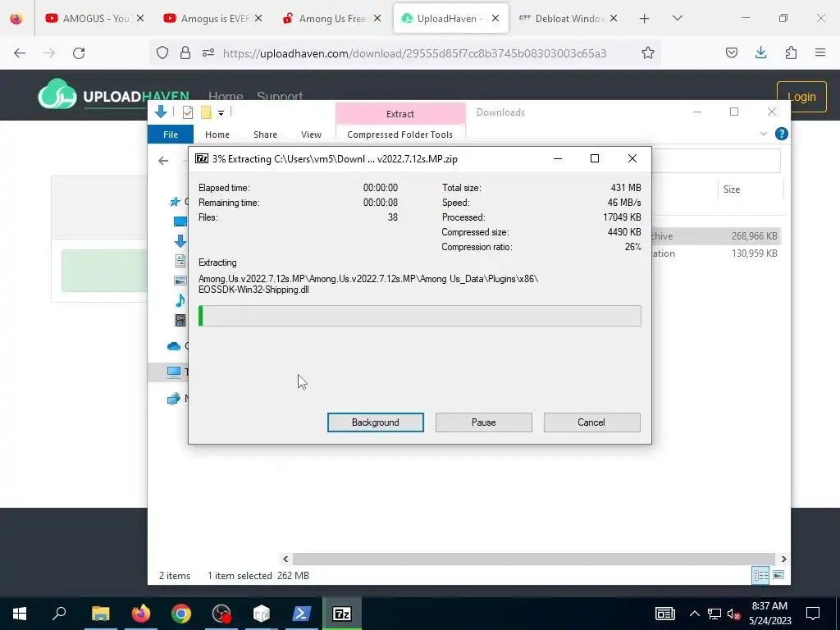Image resolution: width=840 pixels, height=630 pixels.
Task: Click the site padlock icon
Action: click(185, 52)
